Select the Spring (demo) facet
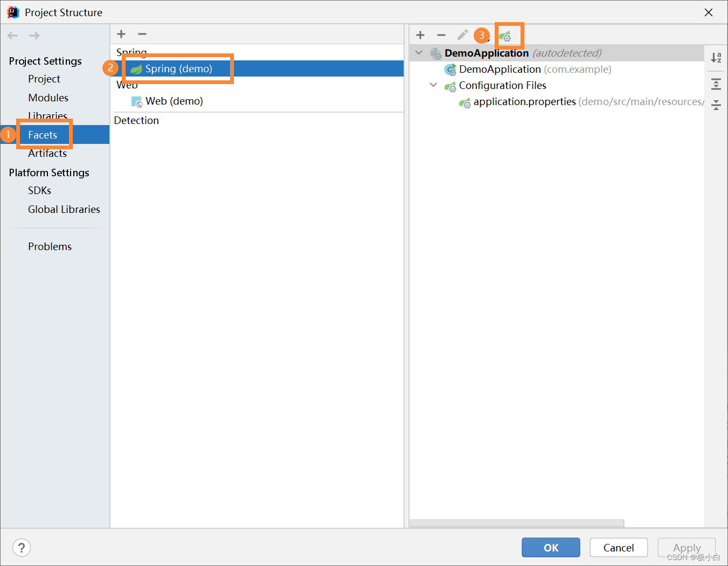Image resolution: width=728 pixels, height=566 pixels. [257, 68]
